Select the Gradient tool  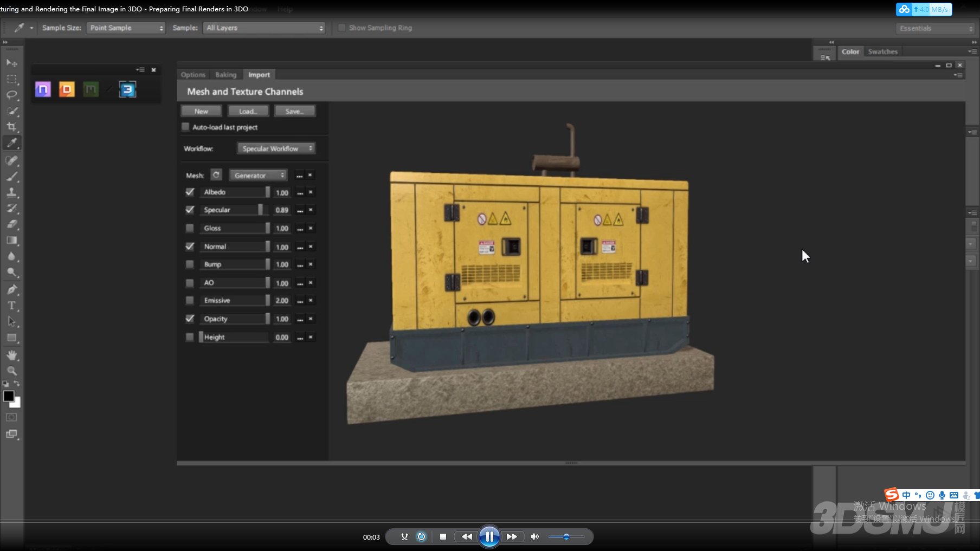pos(11,241)
